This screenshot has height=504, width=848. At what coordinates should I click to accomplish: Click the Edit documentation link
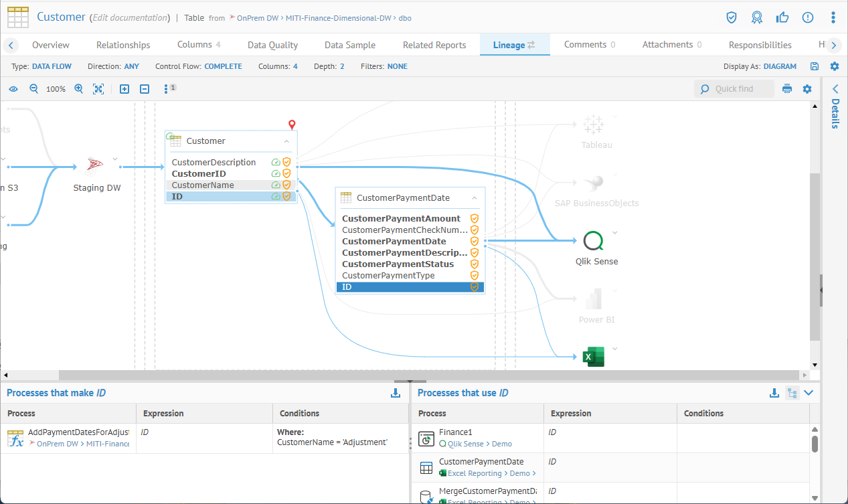tap(130, 17)
